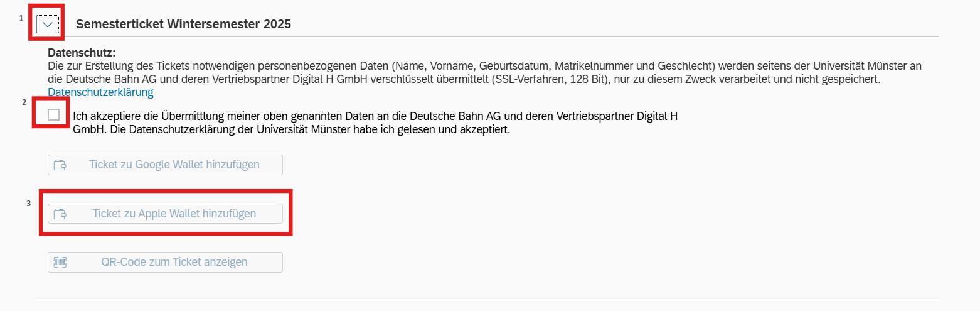Click the step number 1 annotation

point(21,18)
